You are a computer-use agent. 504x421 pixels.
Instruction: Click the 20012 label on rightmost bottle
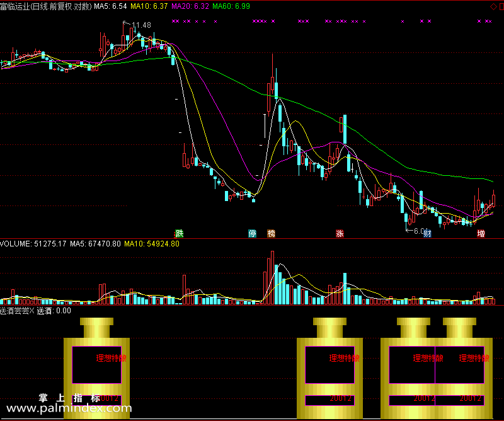point(470,398)
